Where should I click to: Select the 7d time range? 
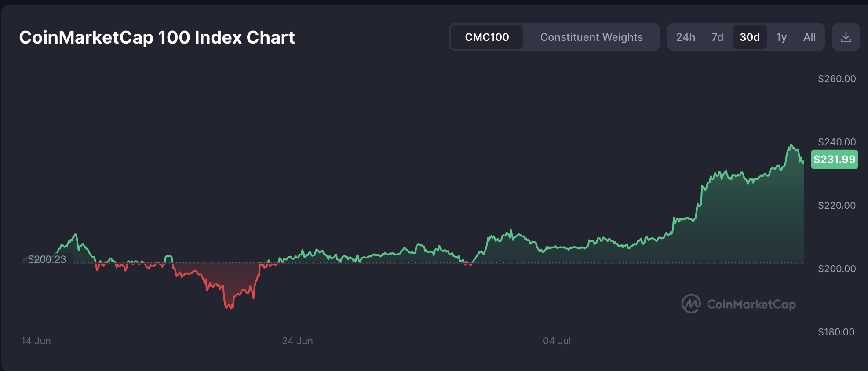[717, 37]
